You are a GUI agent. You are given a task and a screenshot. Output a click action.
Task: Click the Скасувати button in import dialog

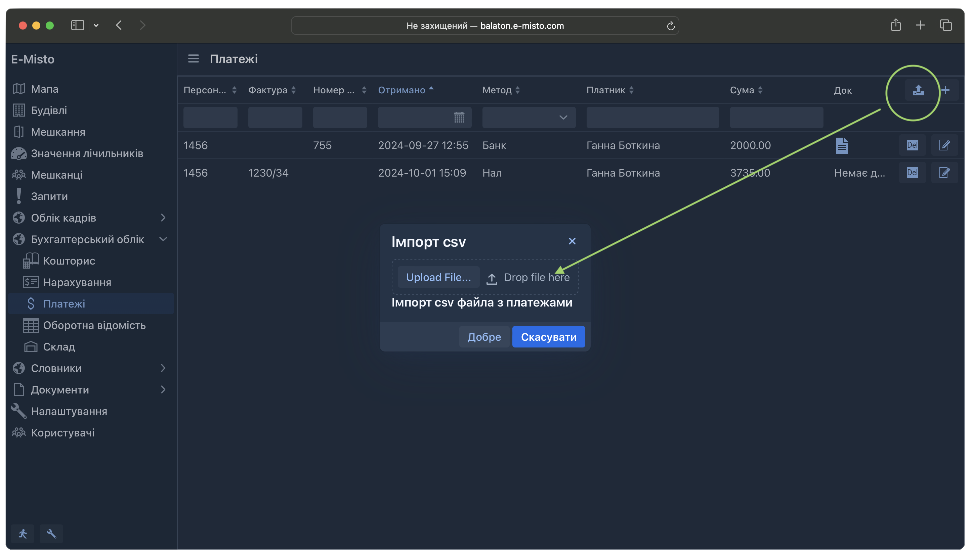549,336
